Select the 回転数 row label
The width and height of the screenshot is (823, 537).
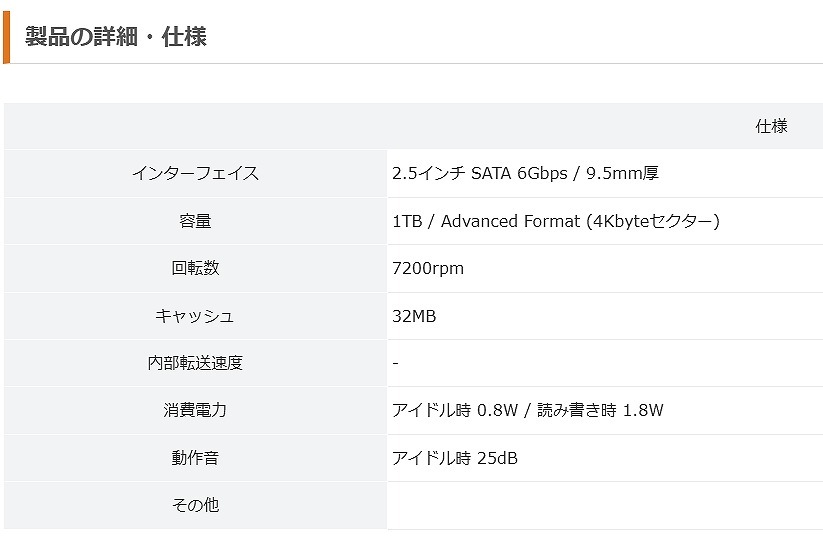195,268
